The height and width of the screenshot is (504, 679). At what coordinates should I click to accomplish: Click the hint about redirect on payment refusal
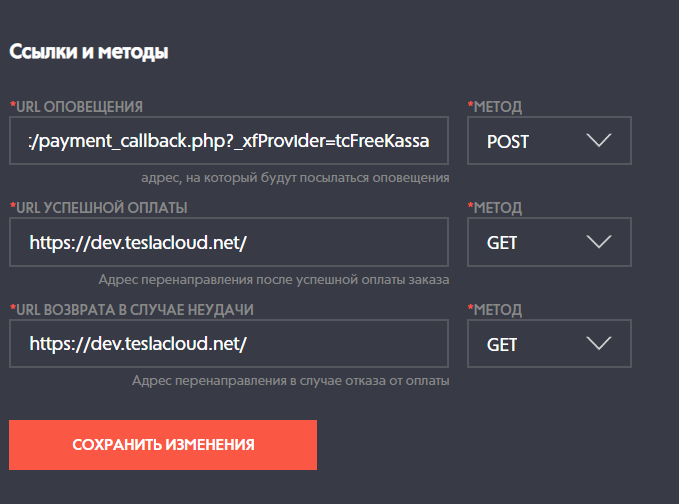(x=290, y=381)
